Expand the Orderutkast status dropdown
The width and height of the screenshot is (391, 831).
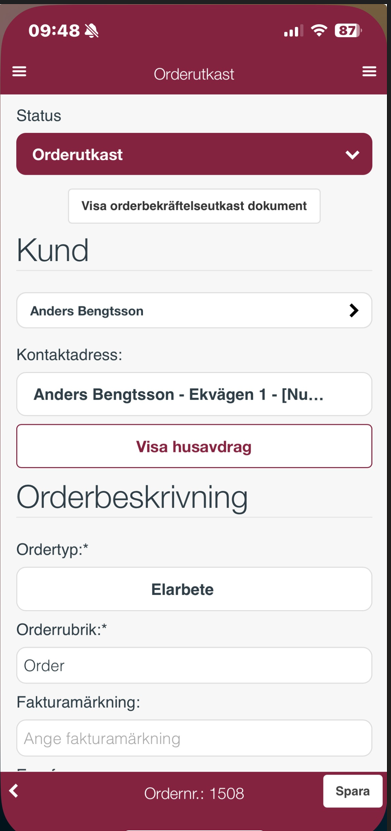[194, 154]
